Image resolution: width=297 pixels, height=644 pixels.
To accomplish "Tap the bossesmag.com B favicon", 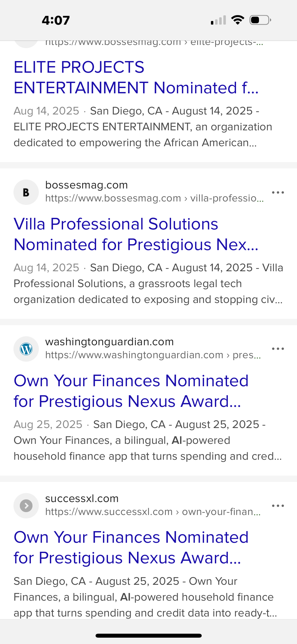I will click(x=26, y=192).
